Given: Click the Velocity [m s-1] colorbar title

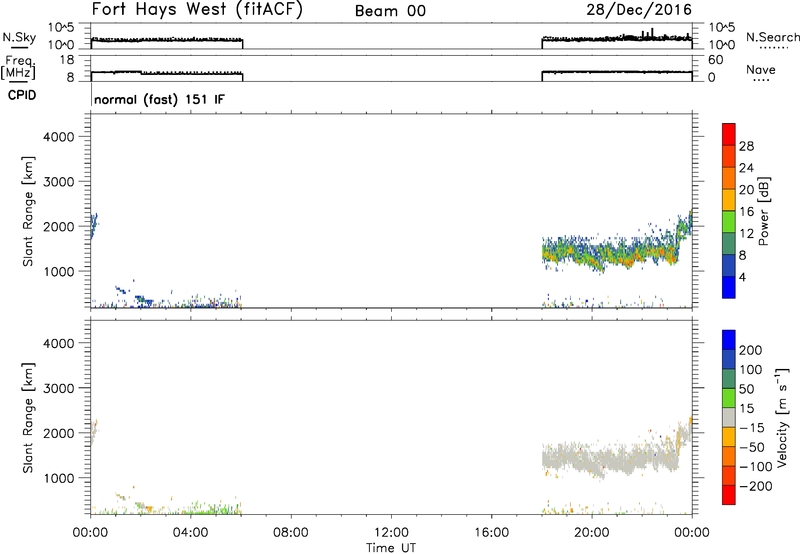Looking at the screenshot, I should click(783, 417).
